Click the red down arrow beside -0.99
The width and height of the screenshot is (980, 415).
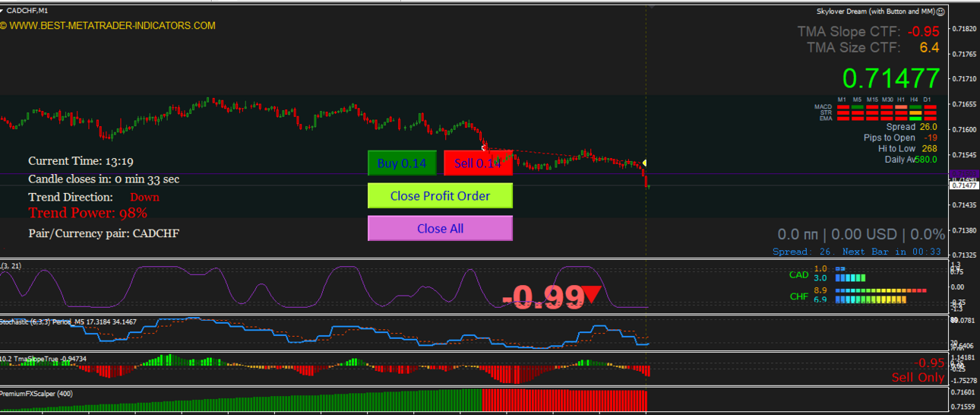coord(593,295)
